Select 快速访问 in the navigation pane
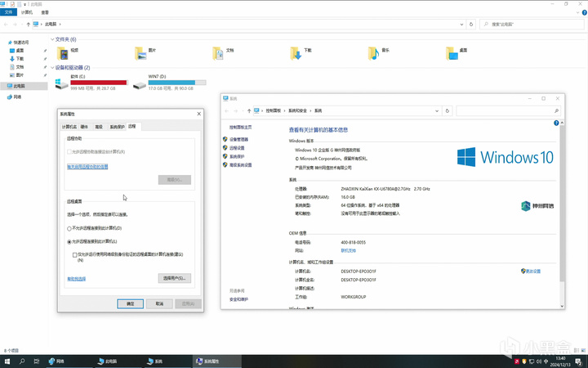The height and width of the screenshot is (368, 588). click(x=21, y=43)
